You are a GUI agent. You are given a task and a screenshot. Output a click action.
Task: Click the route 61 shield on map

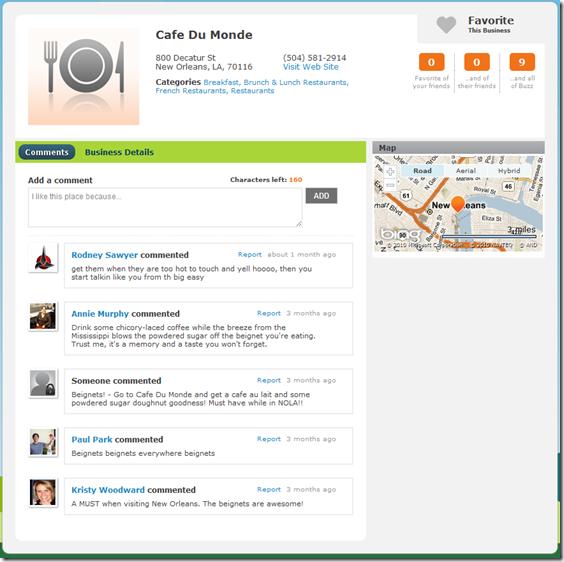coord(406,196)
